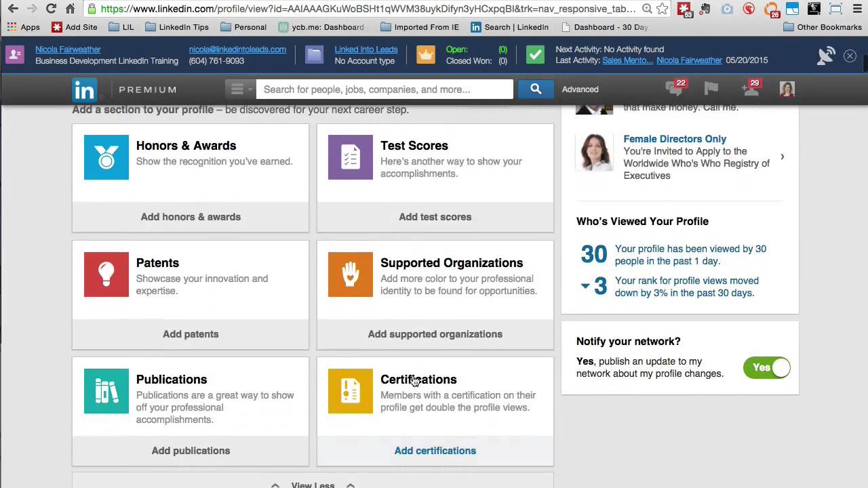The image size is (868, 488).
Task: Click Add certifications button
Action: coord(435,451)
